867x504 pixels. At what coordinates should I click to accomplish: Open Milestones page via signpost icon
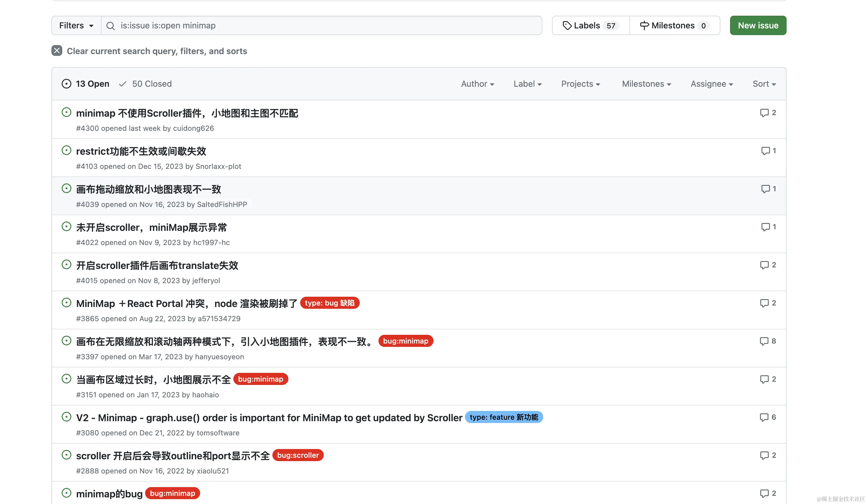[644, 25]
